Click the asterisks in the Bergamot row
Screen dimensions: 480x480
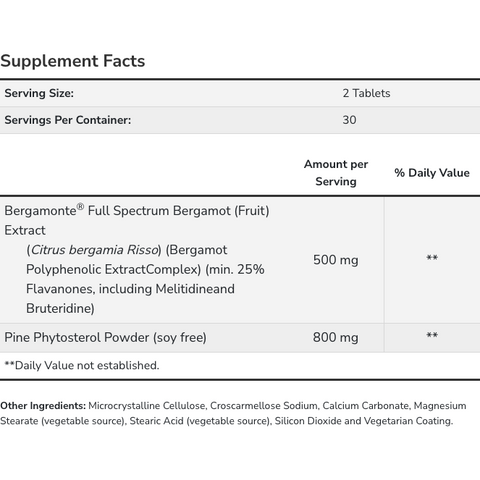click(x=432, y=258)
